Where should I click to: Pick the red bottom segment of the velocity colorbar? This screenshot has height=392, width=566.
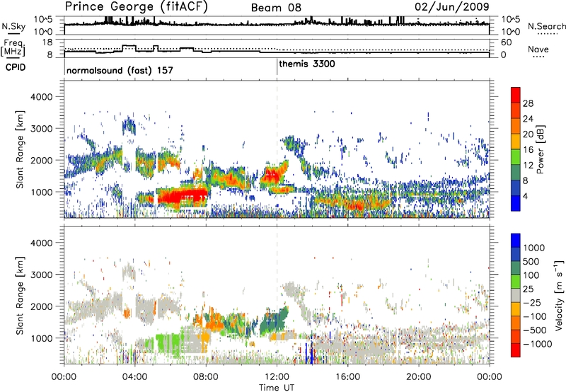pyautogui.click(x=516, y=350)
